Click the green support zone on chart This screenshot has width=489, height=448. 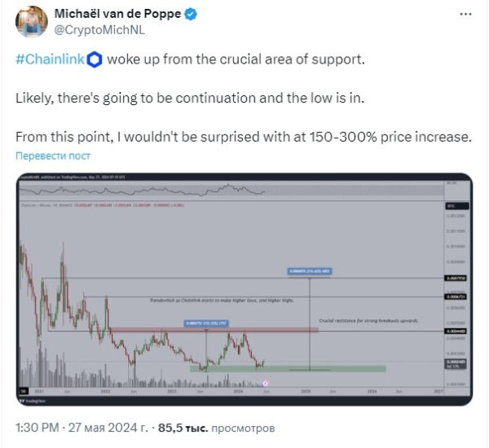pyautogui.click(x=285, y=369)
